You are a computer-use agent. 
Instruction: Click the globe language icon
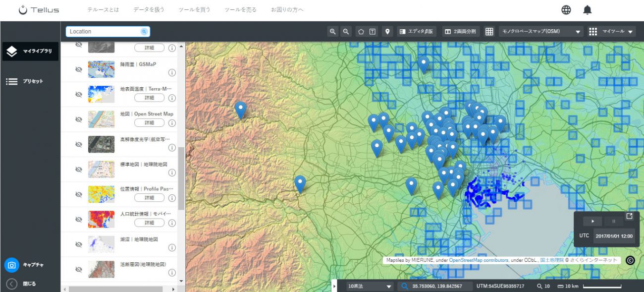566,10
